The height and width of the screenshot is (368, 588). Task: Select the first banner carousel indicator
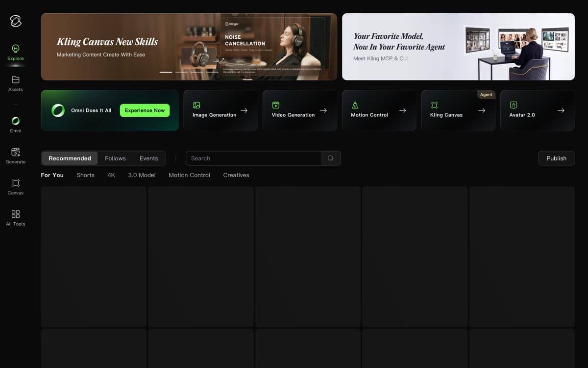pyautogui.click(x=166, y=72)
